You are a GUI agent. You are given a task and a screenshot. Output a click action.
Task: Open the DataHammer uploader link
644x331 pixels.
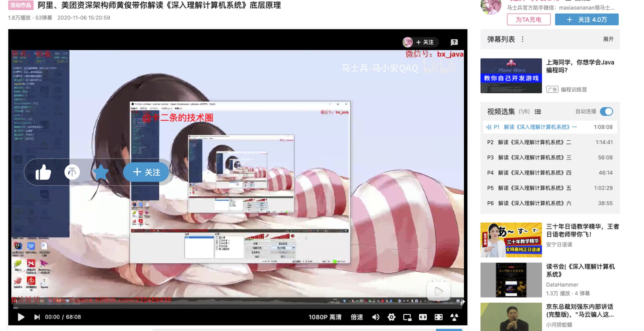(562, 285)
